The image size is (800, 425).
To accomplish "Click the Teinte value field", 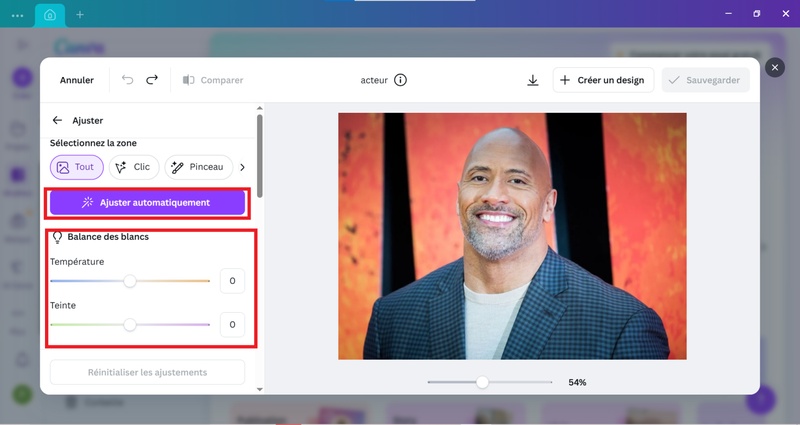I will point(232,324).
